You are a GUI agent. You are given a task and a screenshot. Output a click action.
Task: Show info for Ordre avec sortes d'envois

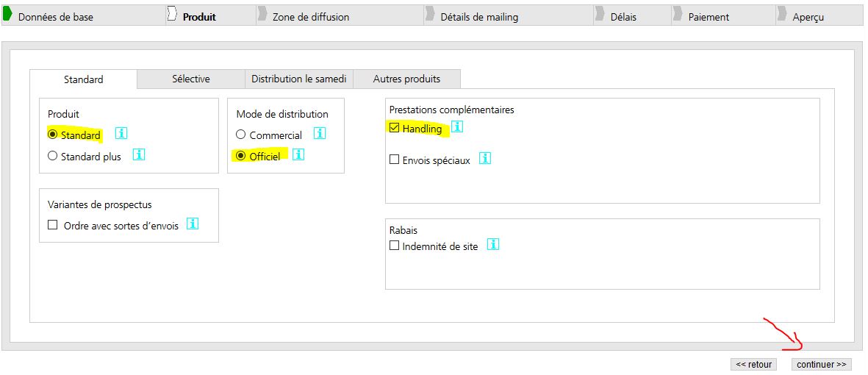pos(193,224)
